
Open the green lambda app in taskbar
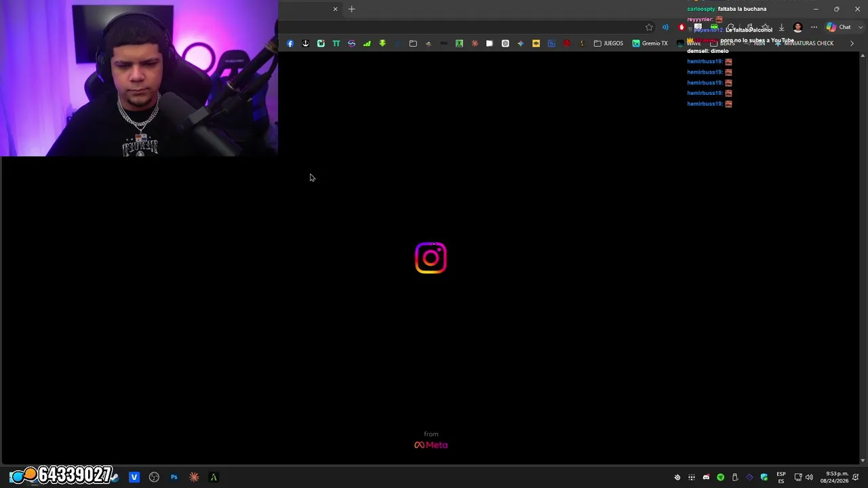[x=214, y=477]
